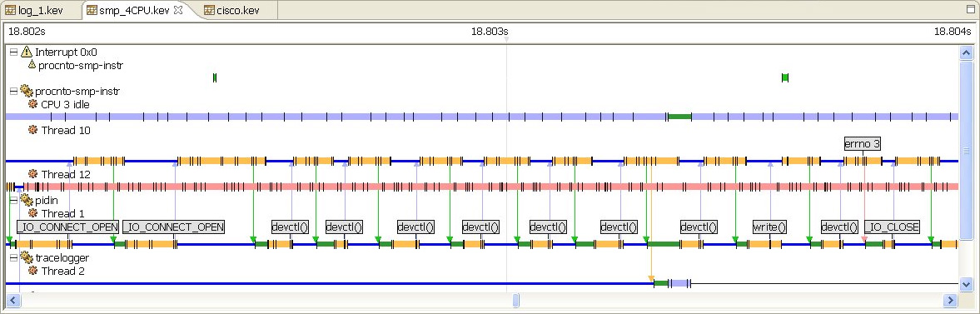Select the Thread 10 label
This screenshot has width=980, height=314.
click(x=66, y=131)
